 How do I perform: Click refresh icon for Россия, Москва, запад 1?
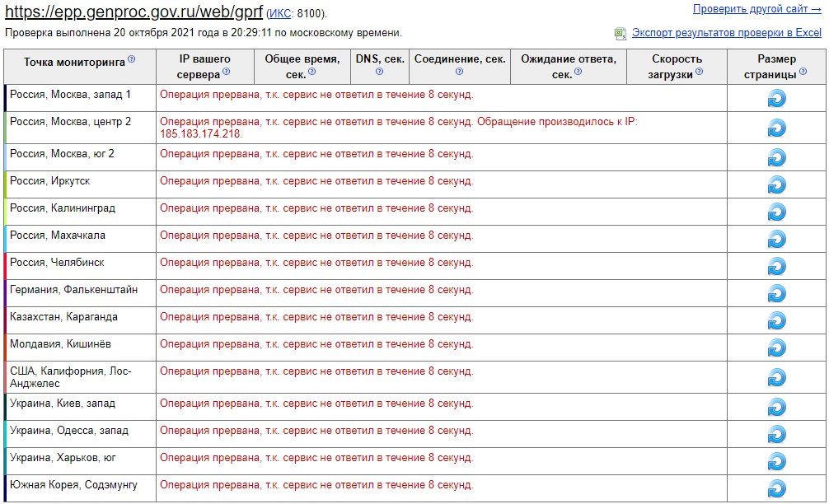(x=776, y=98)
